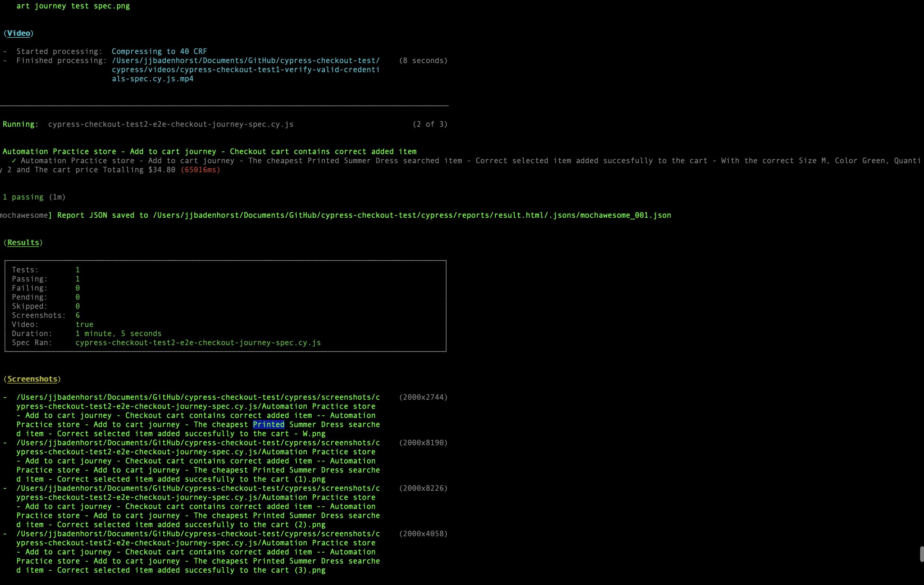Click the '1 passing (1m)' summary line
Image resolution: width=924 pixels, height=585 pixels.
point(34,197)
